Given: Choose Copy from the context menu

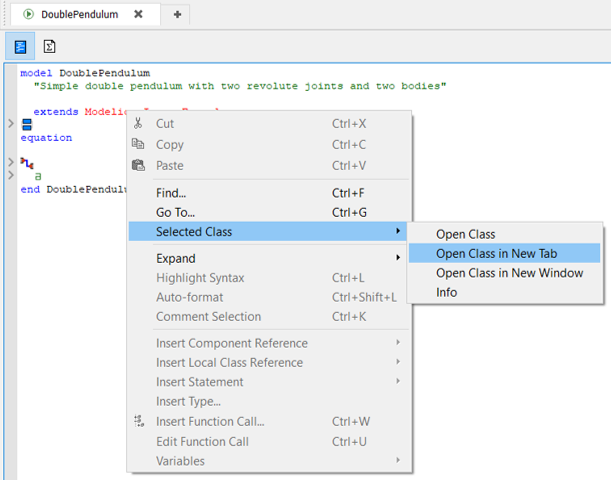Looking at the screenshot, I should point(270,145).
